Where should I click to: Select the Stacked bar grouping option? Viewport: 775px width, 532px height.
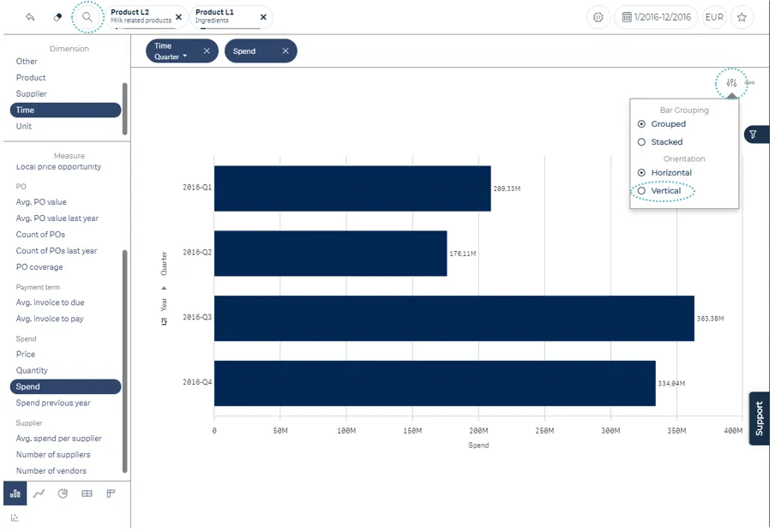coord(641,142)
